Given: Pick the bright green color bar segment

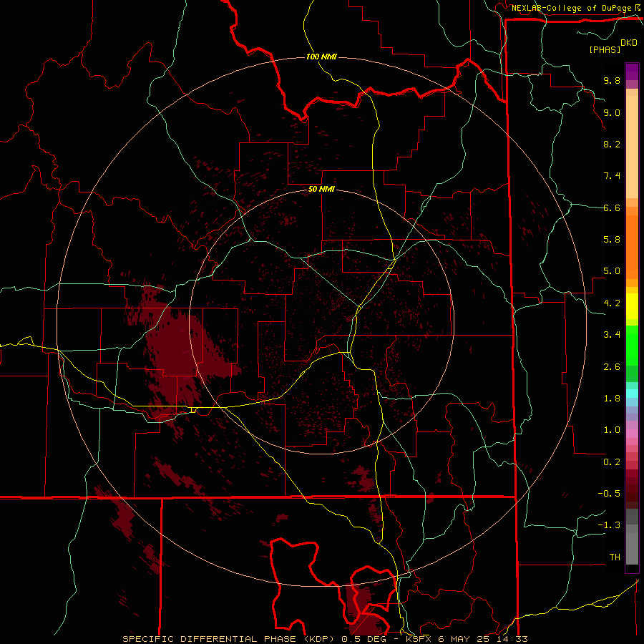Looking at the screenshot, I should coord(632,346).
